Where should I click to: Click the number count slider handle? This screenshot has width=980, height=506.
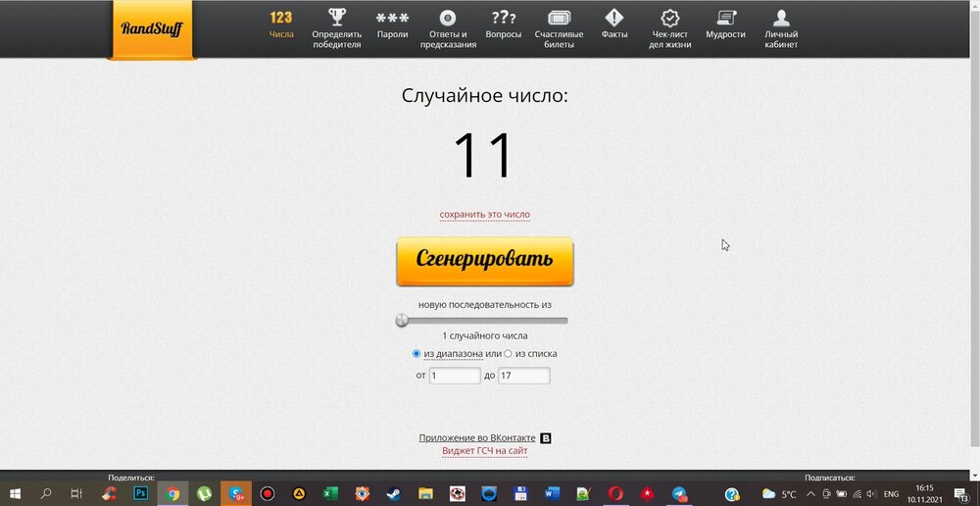coord(402,320)
